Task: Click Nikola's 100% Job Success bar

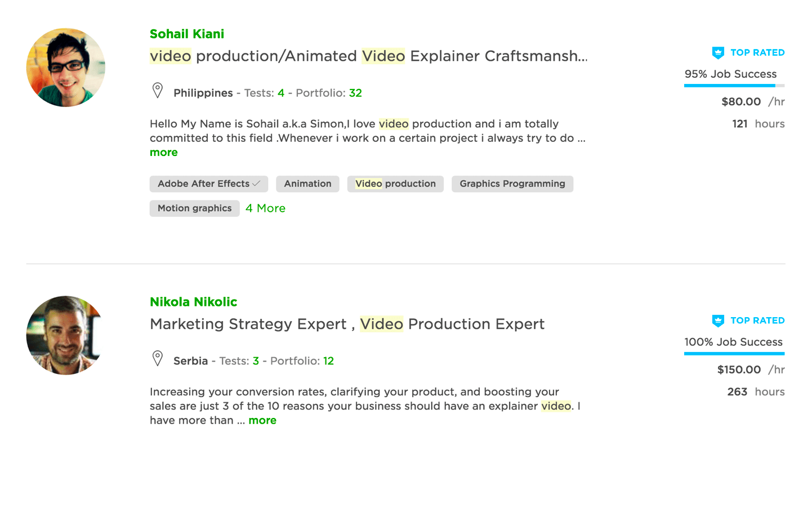Action: 734,354
